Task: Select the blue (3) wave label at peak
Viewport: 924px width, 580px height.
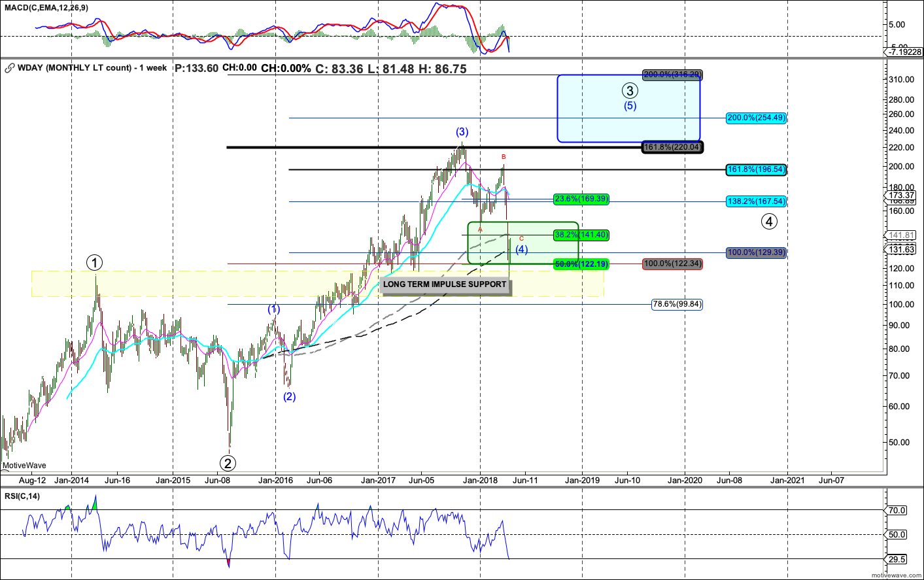Action: point(462,132)
